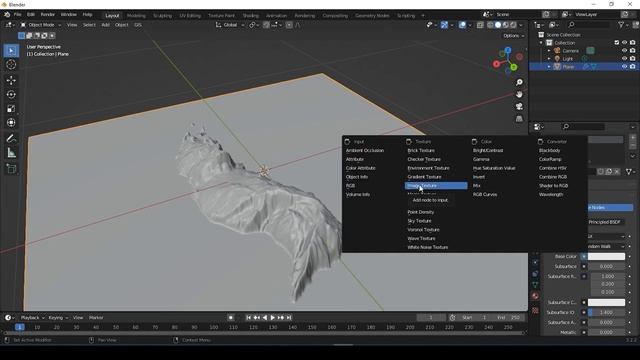Expand the Camera object in outliner

point(549,51)
